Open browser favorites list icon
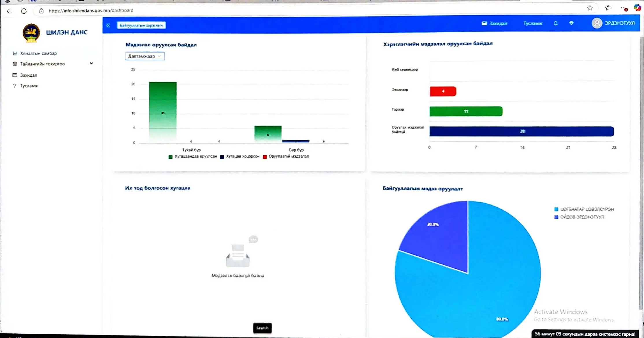The width and height of the screenshot is (644, 338). [608, 8]
